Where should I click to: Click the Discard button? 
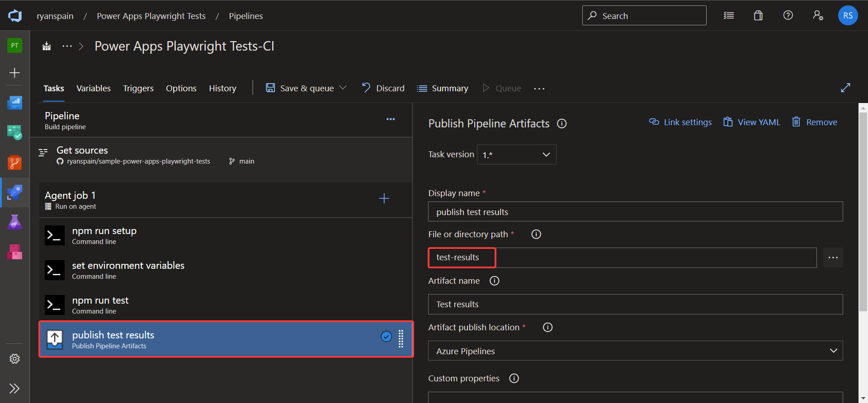[383, 88]
